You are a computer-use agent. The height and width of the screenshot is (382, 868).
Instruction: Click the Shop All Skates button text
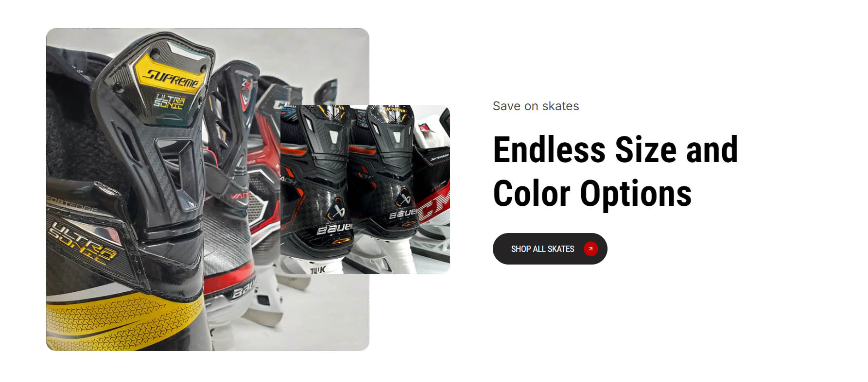pyautogui.click(x=542, y=249)
